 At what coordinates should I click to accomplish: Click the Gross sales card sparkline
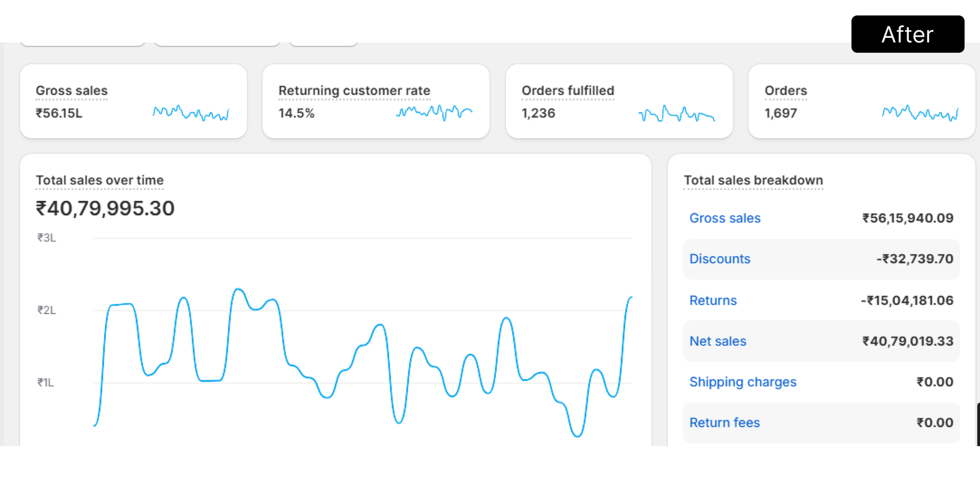point(190,113)
